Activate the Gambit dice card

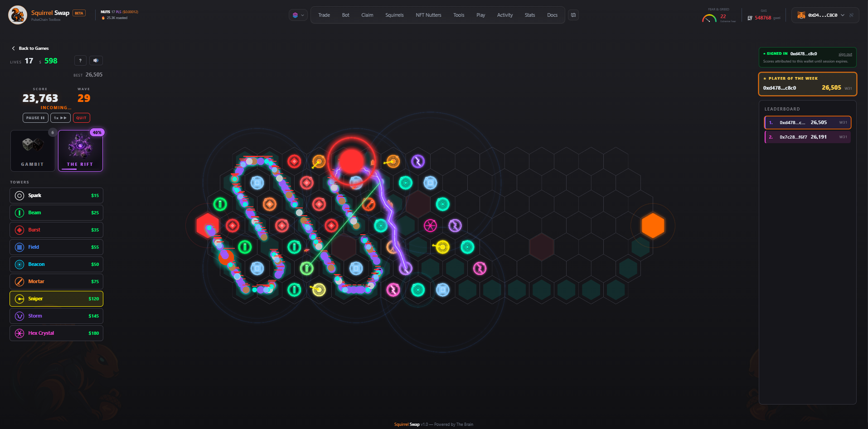(33, 151)
